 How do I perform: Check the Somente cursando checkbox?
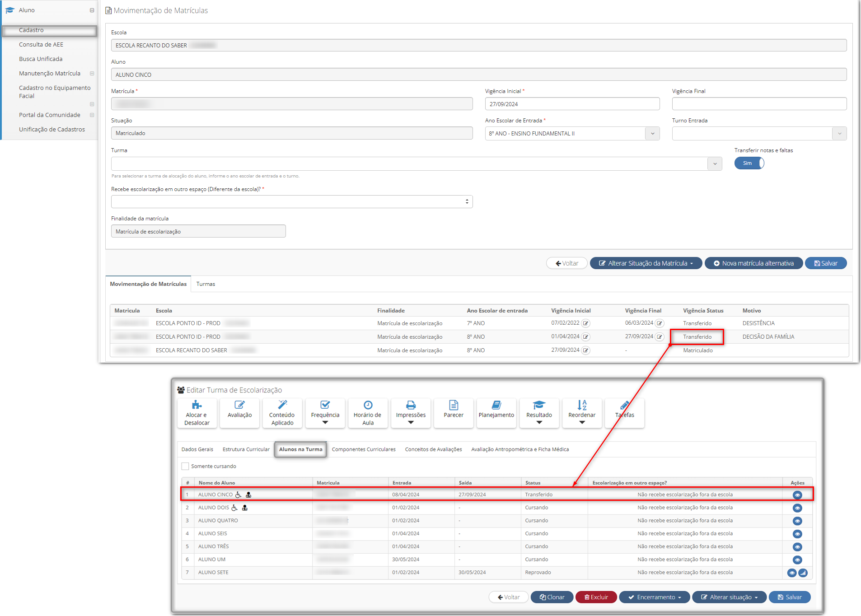185,466
